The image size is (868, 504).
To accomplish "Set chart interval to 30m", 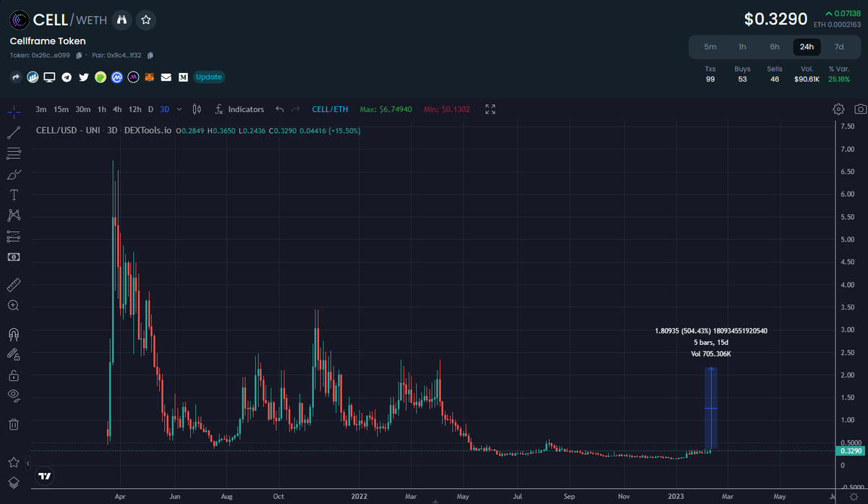I will tap(82, 109).
